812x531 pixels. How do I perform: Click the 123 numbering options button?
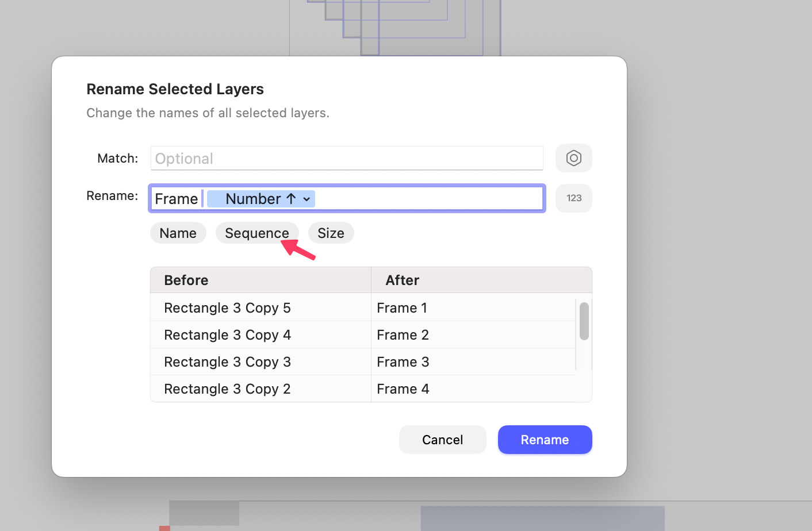573,198
